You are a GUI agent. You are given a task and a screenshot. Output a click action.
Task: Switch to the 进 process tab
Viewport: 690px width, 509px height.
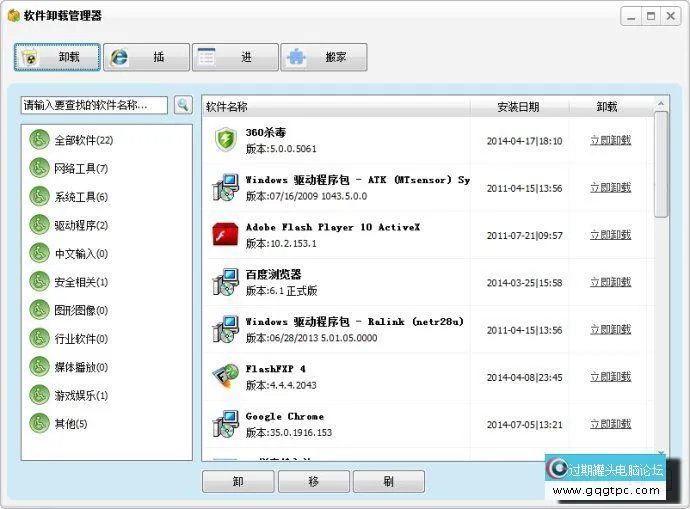[x=235, y=57]
